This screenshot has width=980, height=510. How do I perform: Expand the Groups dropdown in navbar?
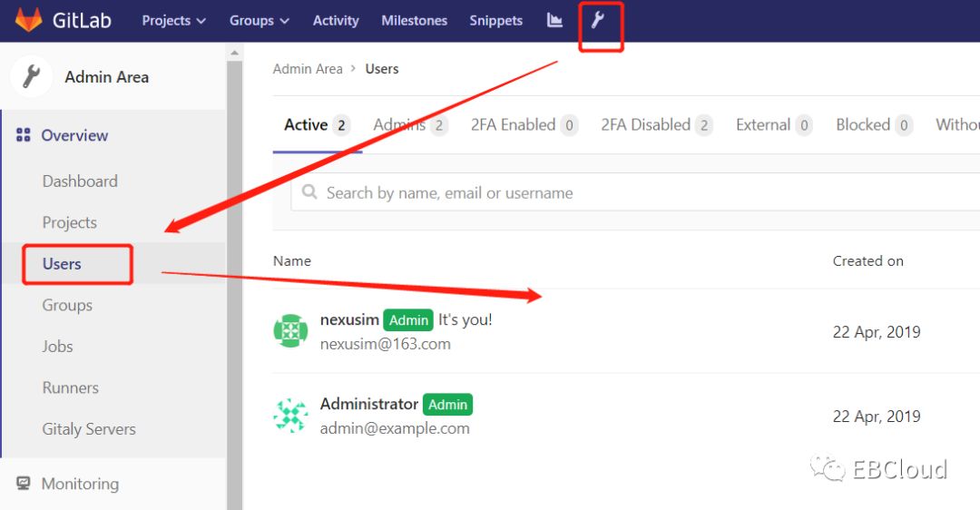pos(259,20)
